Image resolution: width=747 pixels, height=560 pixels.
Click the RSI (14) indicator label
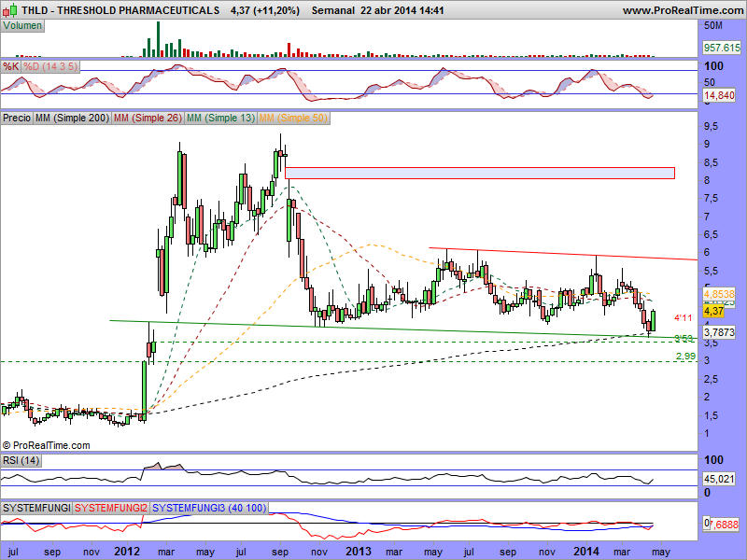click(x=21, y=460)
